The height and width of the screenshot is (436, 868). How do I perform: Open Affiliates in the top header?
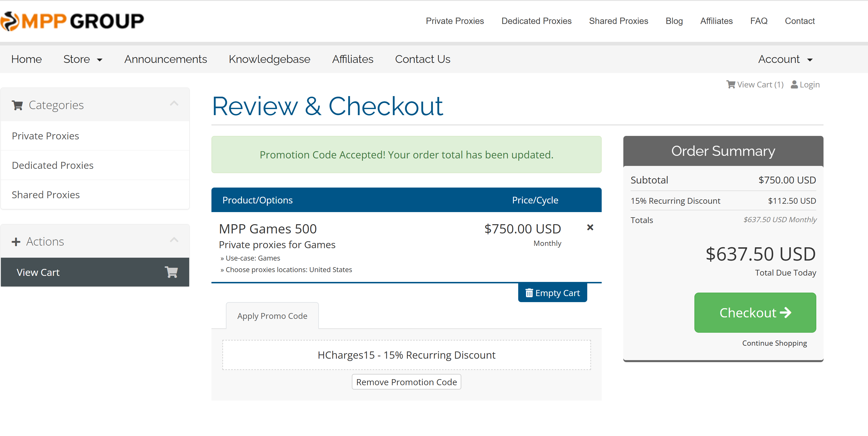[716, 21]
